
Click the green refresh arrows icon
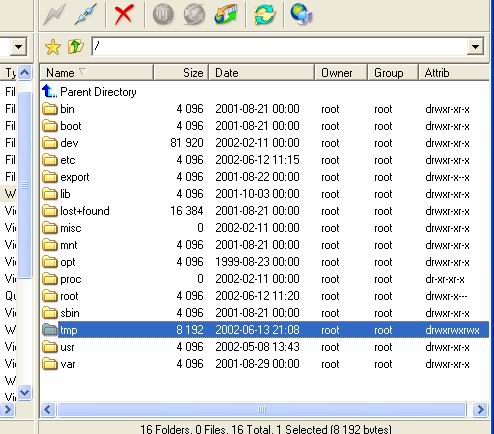tap(264, 15)
